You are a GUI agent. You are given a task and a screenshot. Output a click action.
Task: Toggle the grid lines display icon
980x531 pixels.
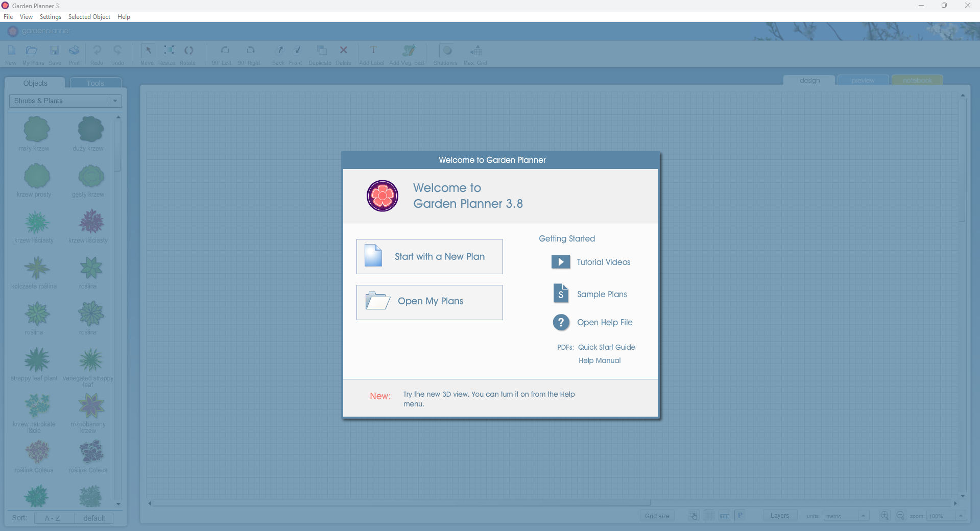709,516
